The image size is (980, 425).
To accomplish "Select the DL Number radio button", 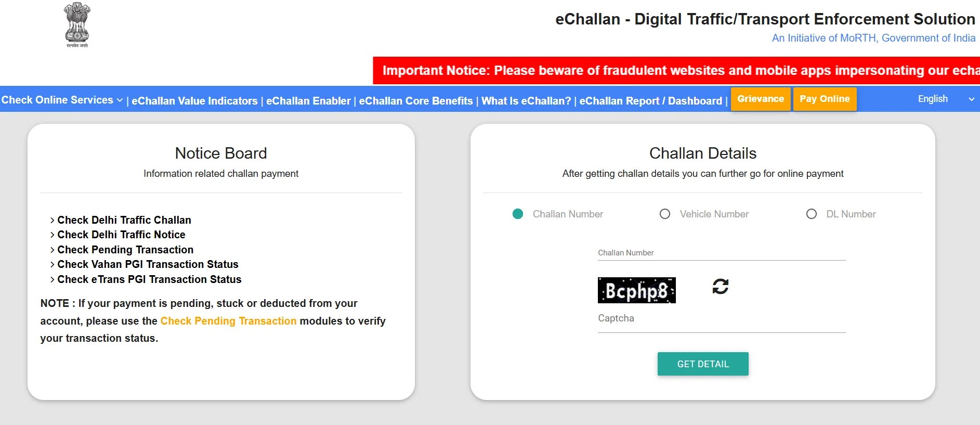I will (812, 214).
